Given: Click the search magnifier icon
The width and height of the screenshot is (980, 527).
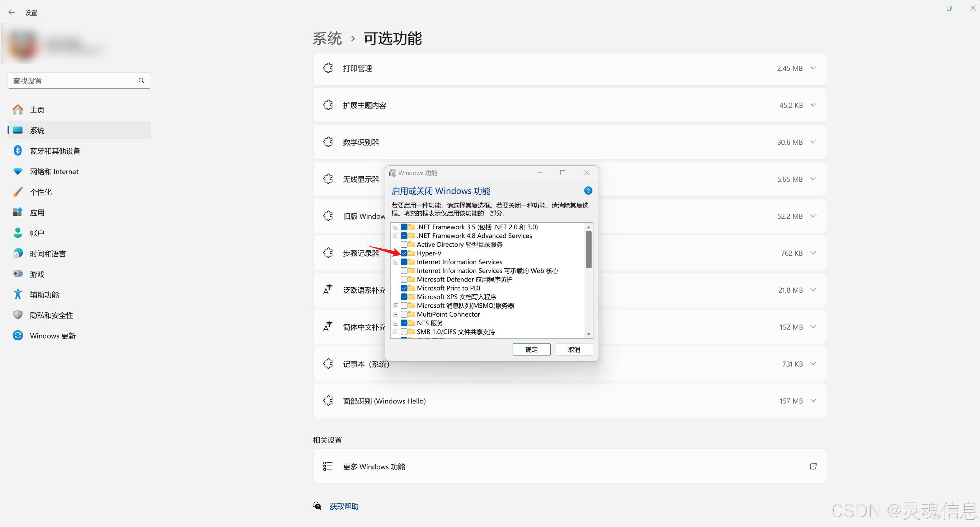Looking at the screenshot, I should [x=142, y=81].
